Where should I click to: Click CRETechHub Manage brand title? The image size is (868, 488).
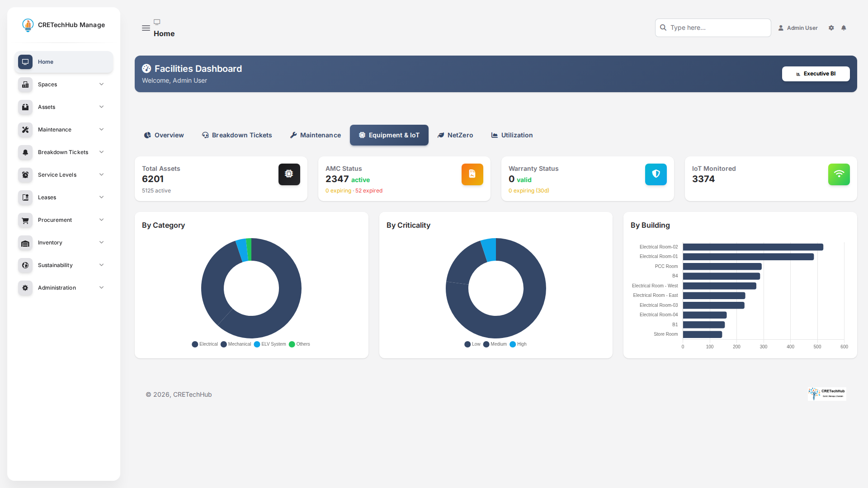[71, 25]
